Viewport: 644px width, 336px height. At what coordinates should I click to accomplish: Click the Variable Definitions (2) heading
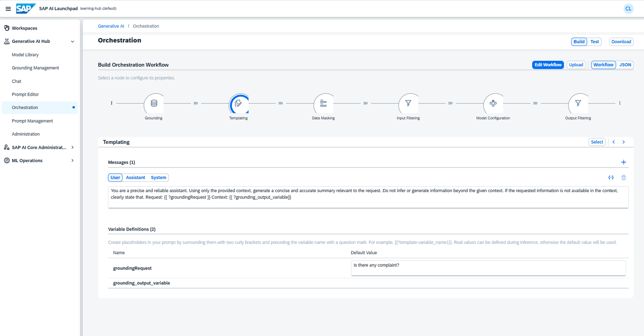(132, 229)
